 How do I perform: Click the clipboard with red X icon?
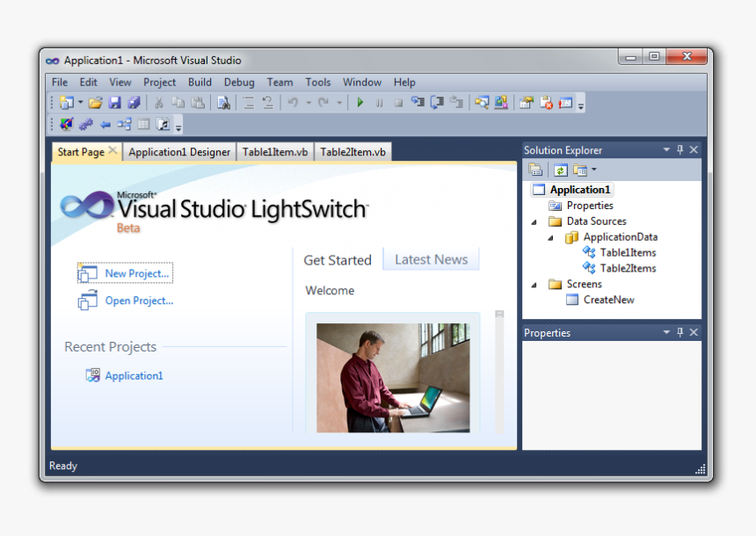tap(546, 102)
